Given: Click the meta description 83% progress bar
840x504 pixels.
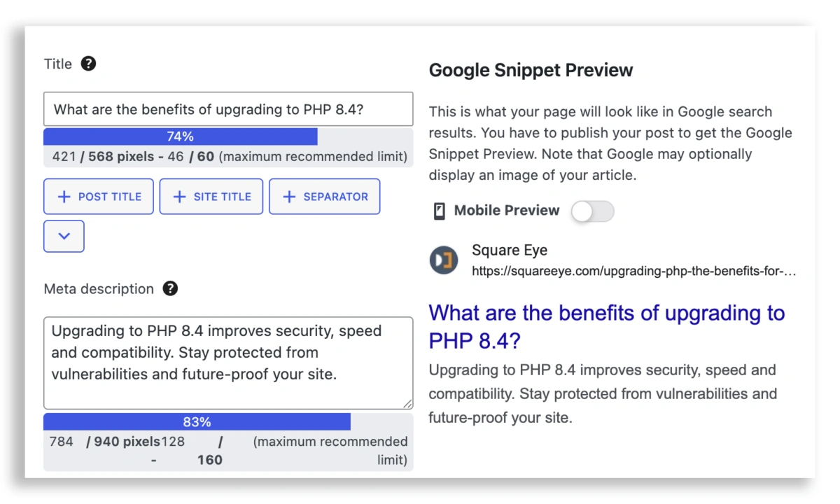Looking at the screenshot, I should [197, 421].
